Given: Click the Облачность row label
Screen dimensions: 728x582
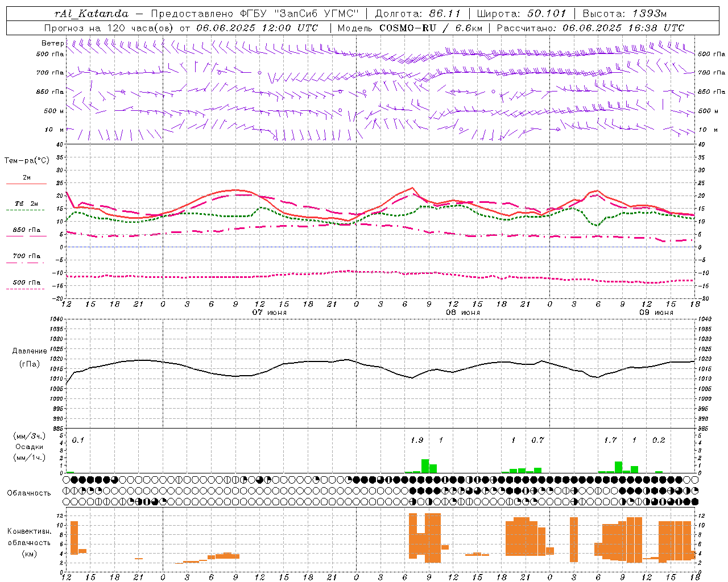Looking at the screenshot, I should [29, 493].
